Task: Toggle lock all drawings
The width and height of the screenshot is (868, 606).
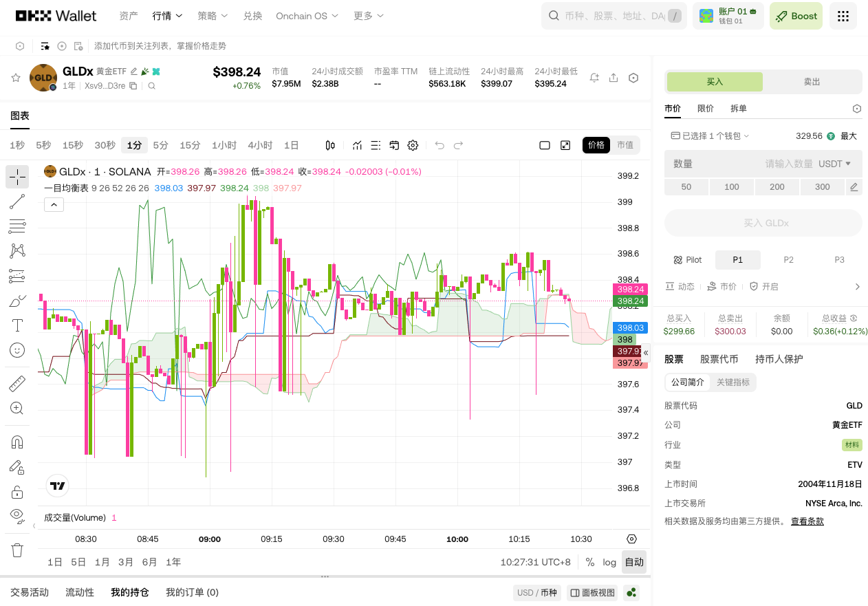Action: (x=17, y=492)
